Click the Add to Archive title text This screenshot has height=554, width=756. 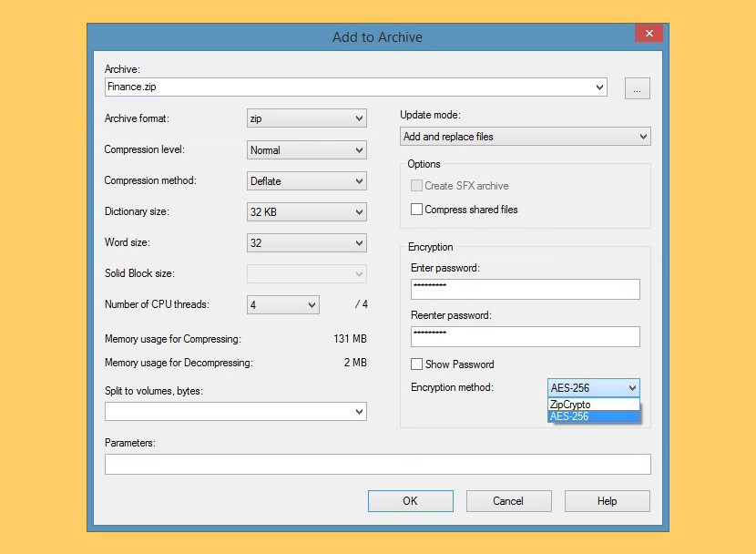click(x=377, y=37)
